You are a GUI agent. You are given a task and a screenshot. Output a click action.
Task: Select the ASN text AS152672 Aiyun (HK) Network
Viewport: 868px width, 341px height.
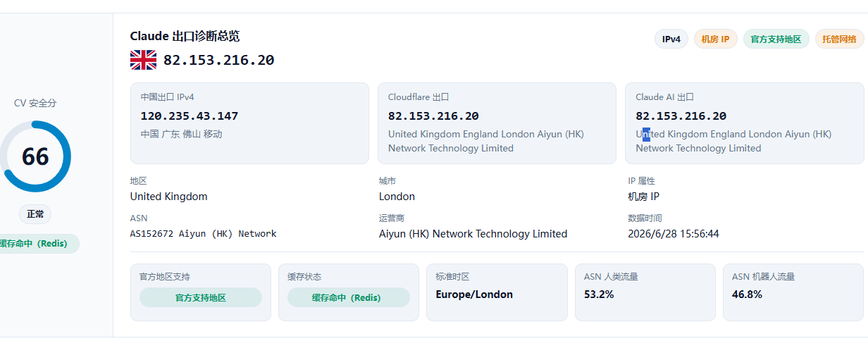204,234
